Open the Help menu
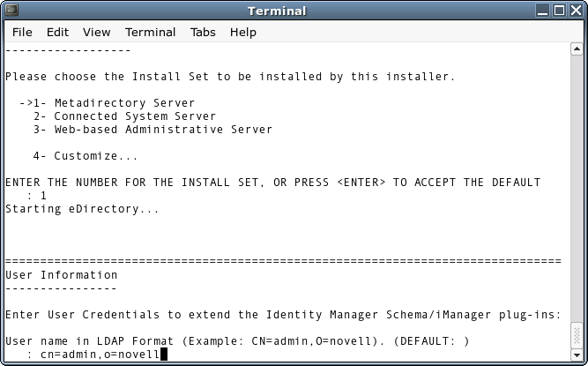The width and height of the screenshot is (588, 366). point(242,32)
